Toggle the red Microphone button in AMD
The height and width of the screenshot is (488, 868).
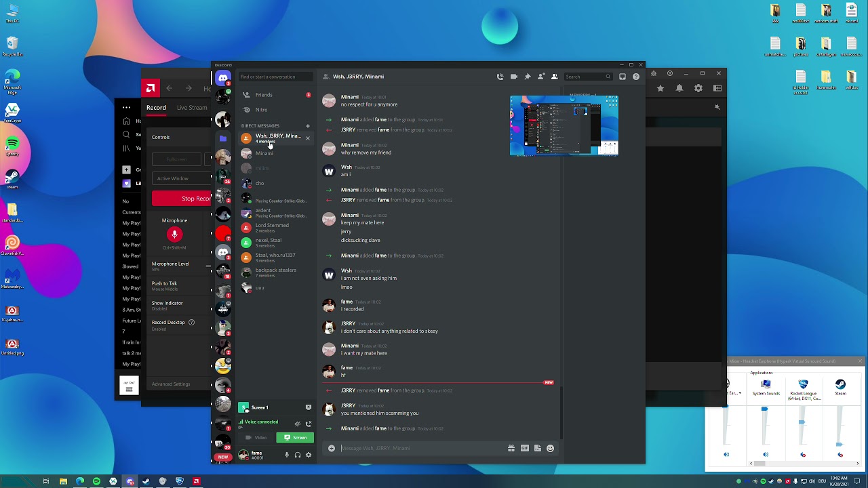(174, 235)
